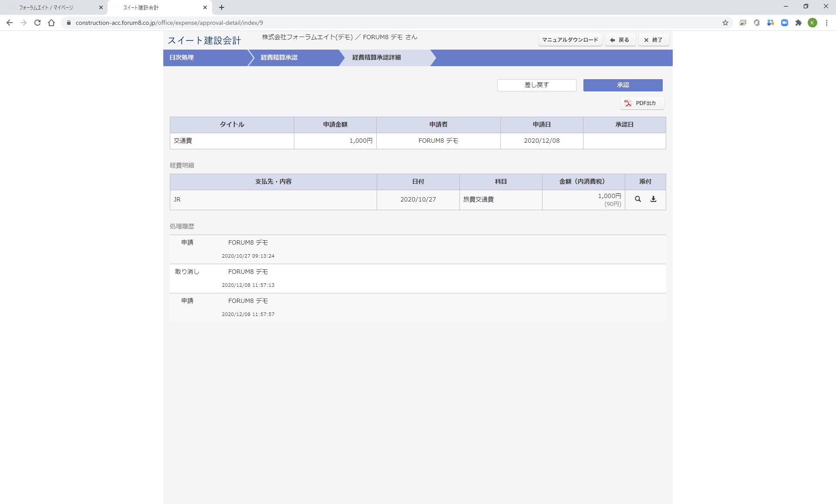This screenshot has height=504, width=836.
Task: Send back the request with 差し戻す
Action: tap(536, 85)
